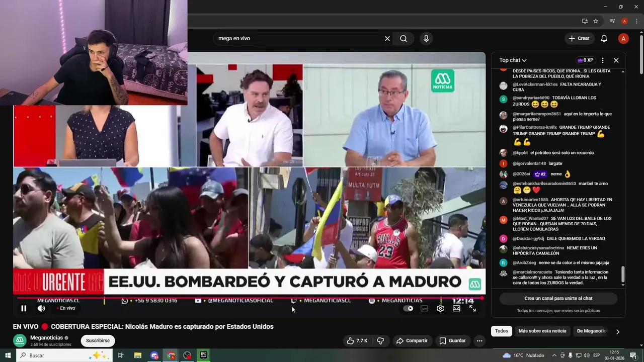Click the #2 member badge in chat
This screenshot has height=362, width=644.
coord(540,174)
